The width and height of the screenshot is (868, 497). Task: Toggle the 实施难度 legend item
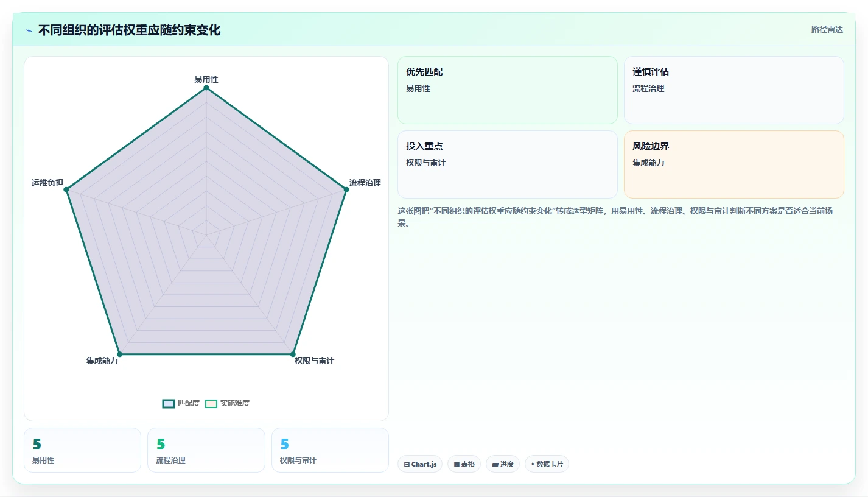tap(228, 403)
